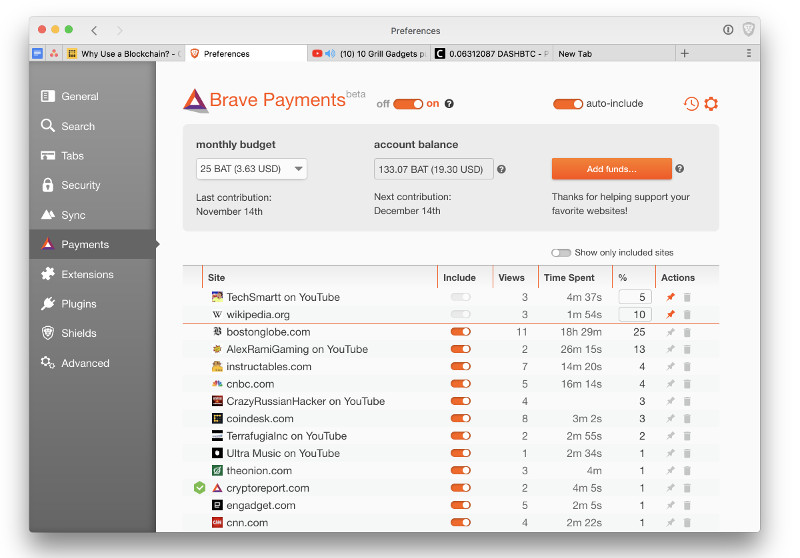Click help icon next to on toggle
This screenshot has width=800, height=558.
pyautogui.click(x=449, y=104)
